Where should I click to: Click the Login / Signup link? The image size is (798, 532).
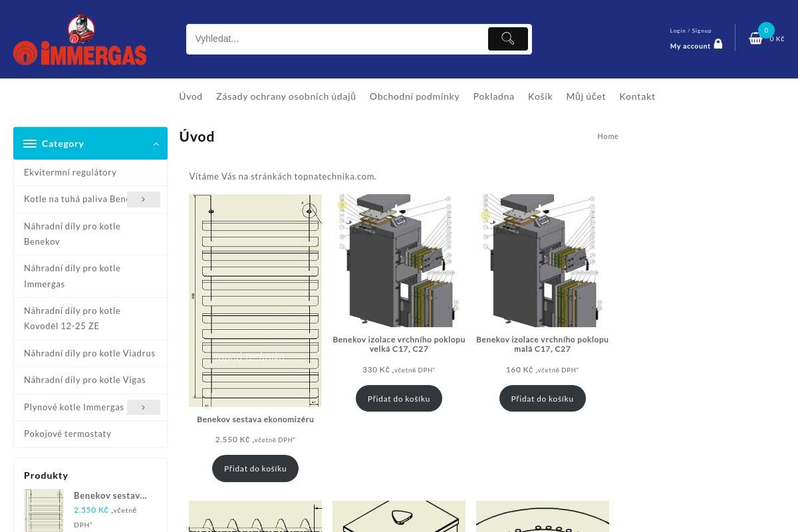pos(690,31)
